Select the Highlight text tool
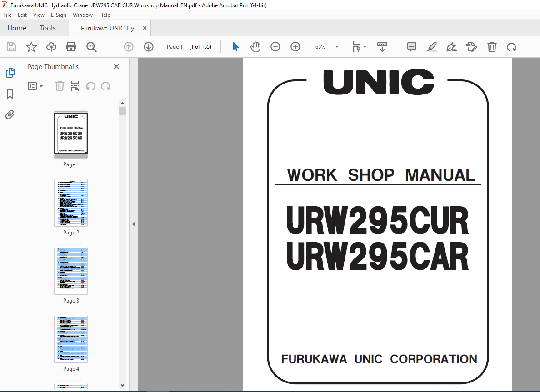The width and height of the screenshot is (540, 392). [x=431, y=47]
